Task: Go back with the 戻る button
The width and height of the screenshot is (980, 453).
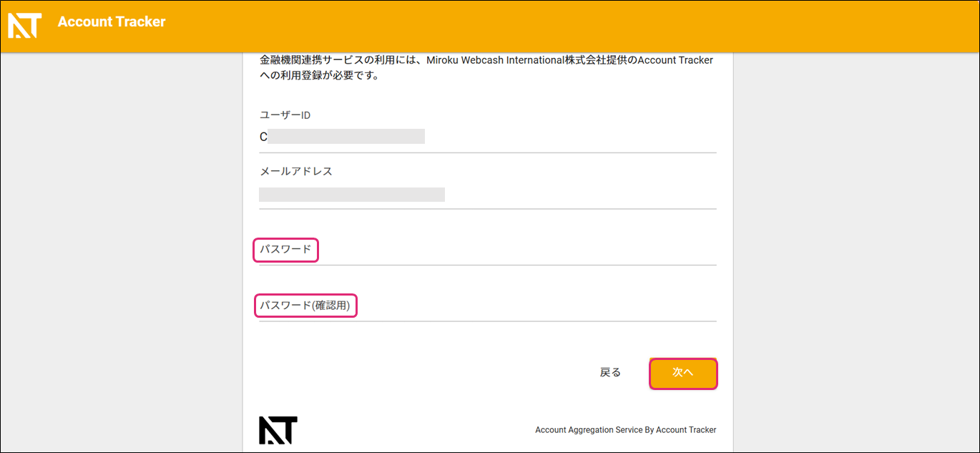Action: click(x=610, y=372)
